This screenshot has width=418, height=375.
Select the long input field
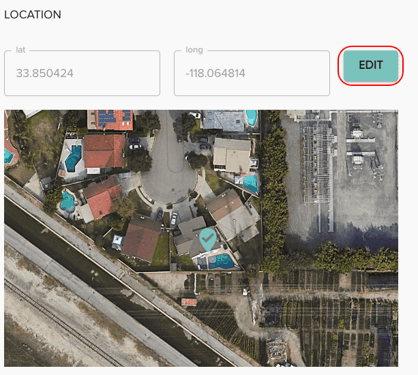coord(252,73)
